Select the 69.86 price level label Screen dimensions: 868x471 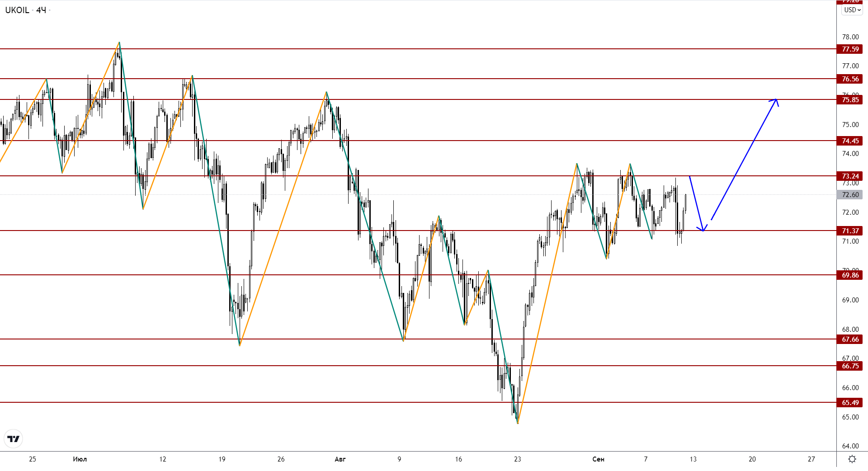coord(850,275)
